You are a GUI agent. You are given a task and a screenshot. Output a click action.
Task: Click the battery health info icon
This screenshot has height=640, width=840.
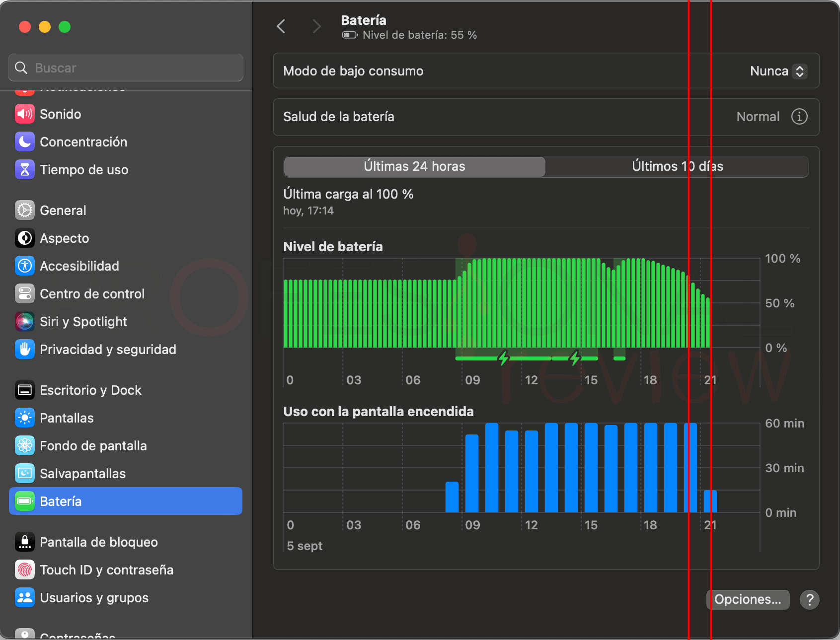pyautogui.click(x=799, y=117)
